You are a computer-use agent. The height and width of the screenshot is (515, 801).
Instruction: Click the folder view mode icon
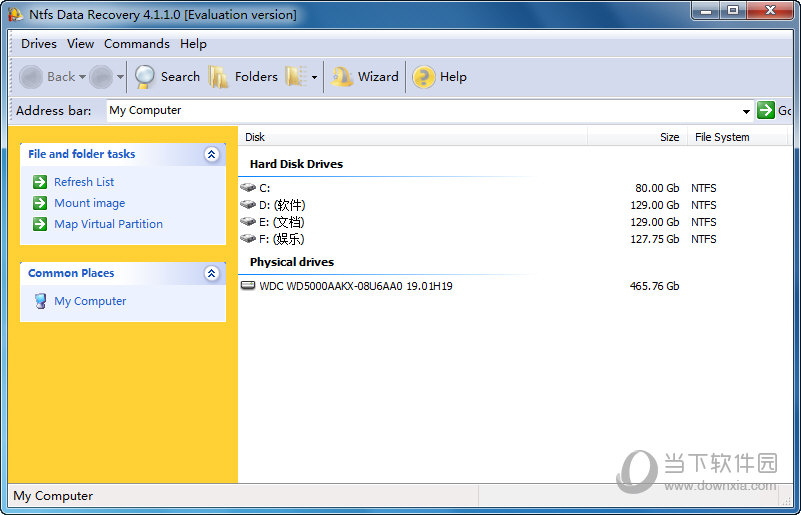click(x=296, y=77)
